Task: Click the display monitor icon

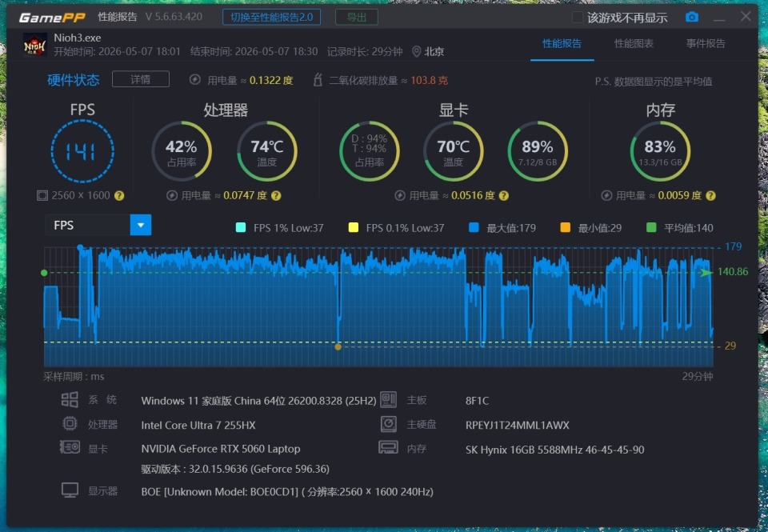Action: click(x=70, y=490)
